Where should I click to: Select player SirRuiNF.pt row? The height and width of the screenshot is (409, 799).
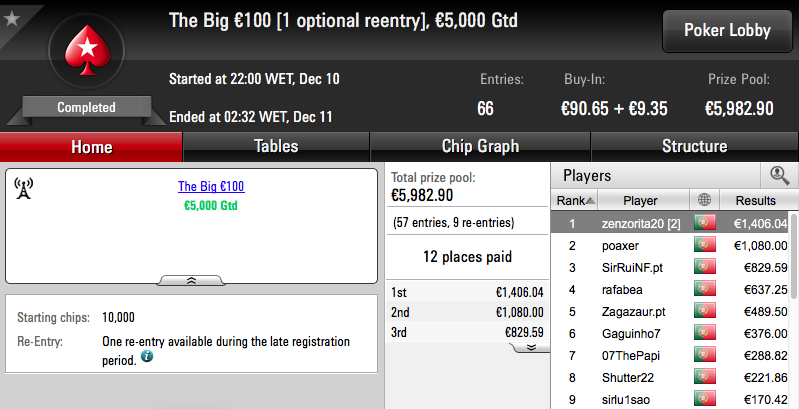[x=670, y=267]
